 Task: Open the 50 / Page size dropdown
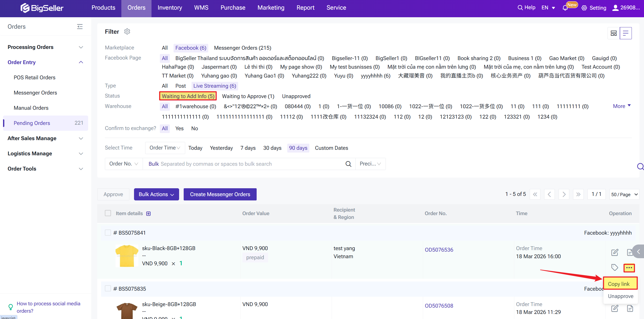[624, 194]
